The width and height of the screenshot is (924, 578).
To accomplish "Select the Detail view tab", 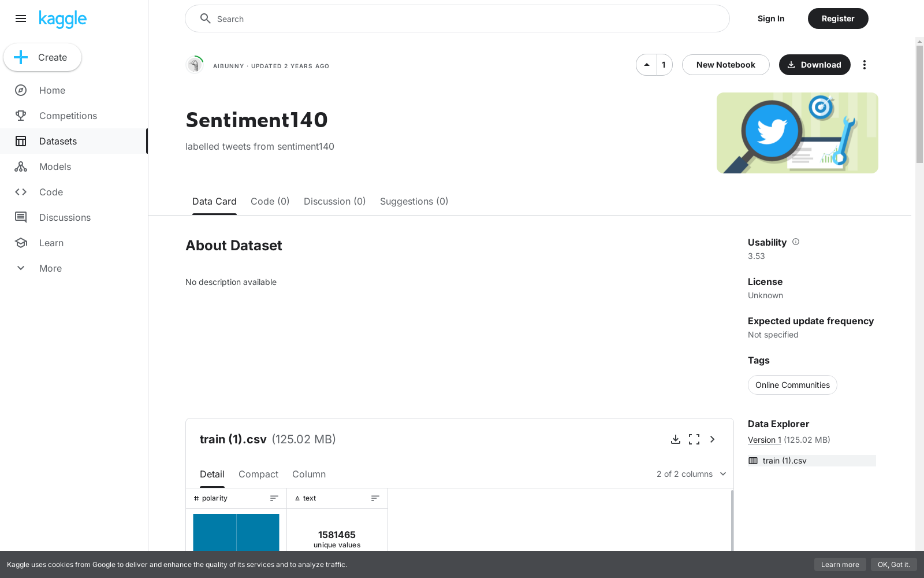I will 212,474.
